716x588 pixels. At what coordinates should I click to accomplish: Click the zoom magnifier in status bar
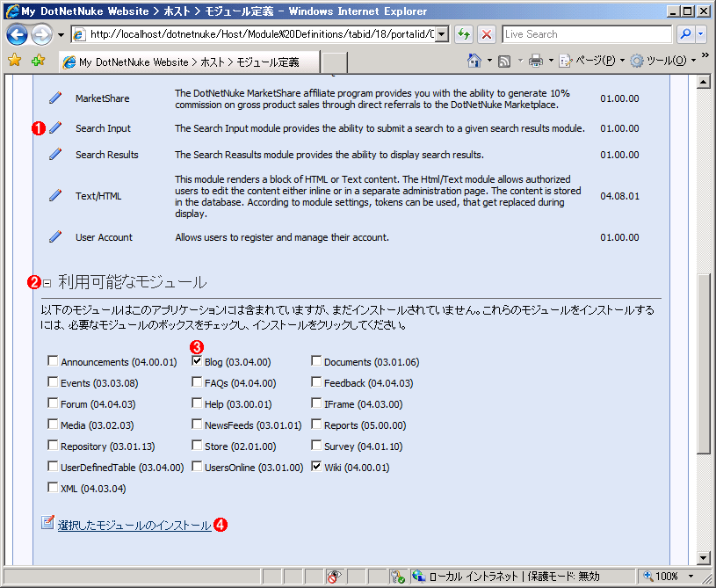tap(648, 576)
